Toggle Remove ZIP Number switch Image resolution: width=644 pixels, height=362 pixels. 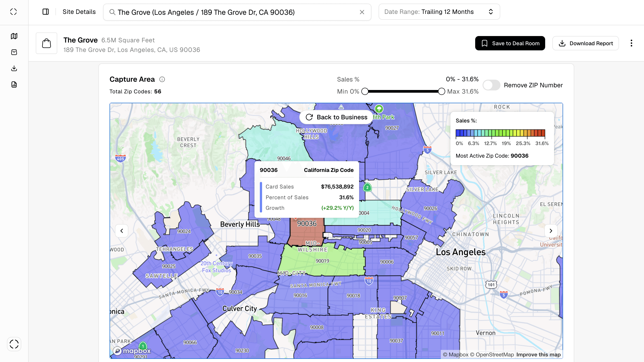pos(491,85)
